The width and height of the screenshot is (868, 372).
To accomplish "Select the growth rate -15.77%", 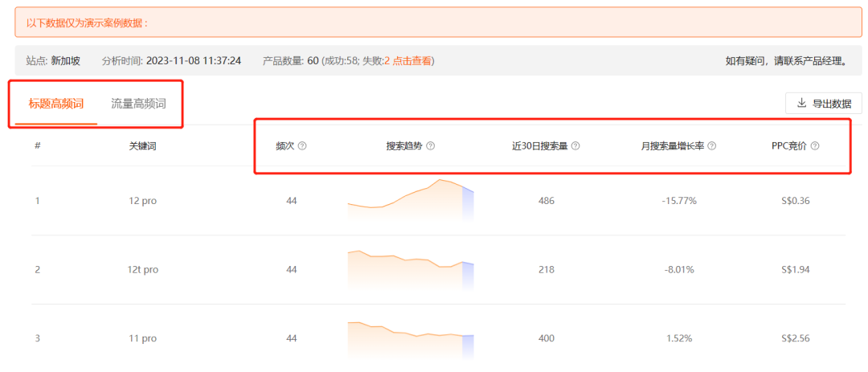I will 678,201.
